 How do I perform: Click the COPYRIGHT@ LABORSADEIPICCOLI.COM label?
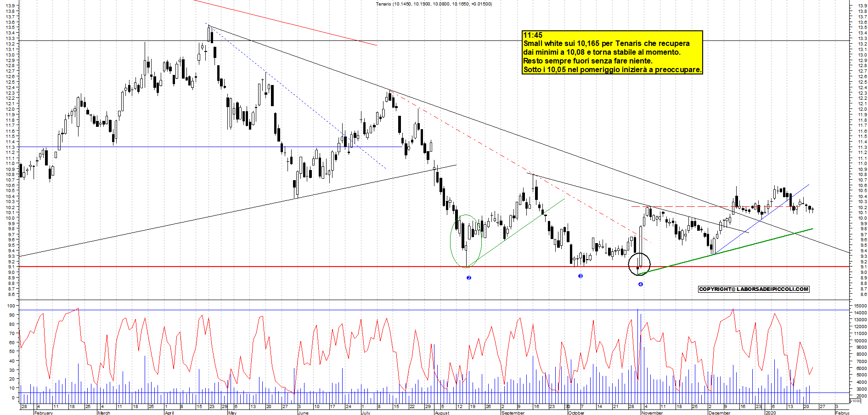coord(754,289)
